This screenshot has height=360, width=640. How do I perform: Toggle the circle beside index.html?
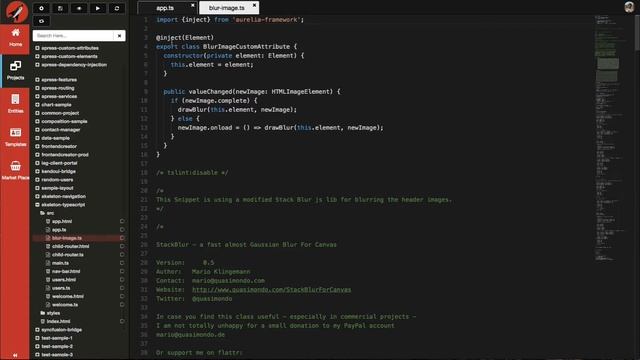click(x=122, y=322)
